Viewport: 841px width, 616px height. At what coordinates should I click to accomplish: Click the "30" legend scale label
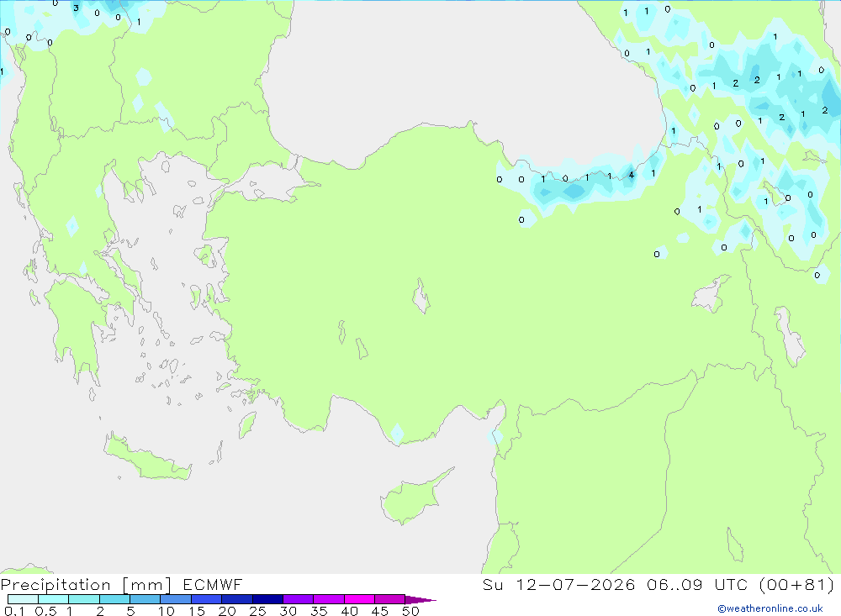(x=288, y=611)
